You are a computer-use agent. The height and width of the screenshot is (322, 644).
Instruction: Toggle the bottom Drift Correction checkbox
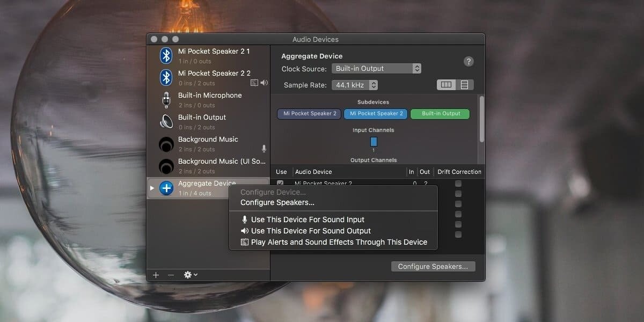pyautogui.click(x=458, y=234)
